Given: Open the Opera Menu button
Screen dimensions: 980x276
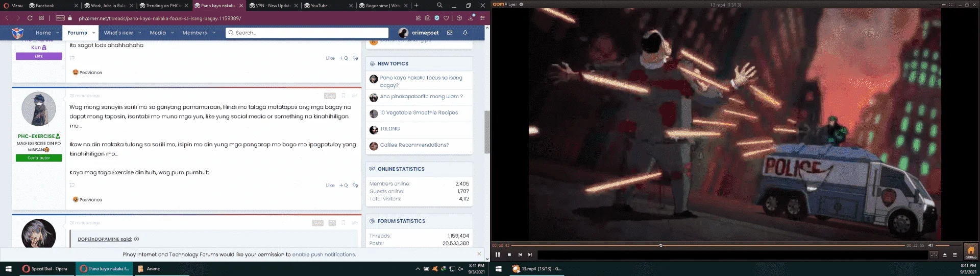Looking at the screenshot, I should (x=13, y=6).
